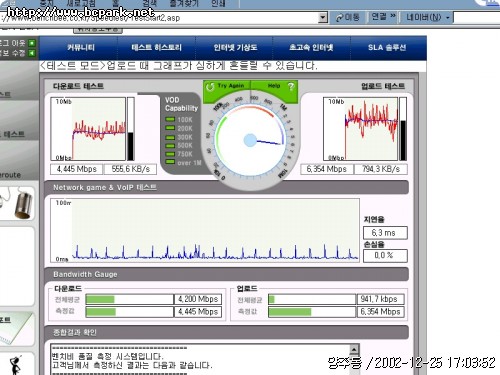
Task: Click the '4,200 Mbps' average download value
Action: [198, 299]
